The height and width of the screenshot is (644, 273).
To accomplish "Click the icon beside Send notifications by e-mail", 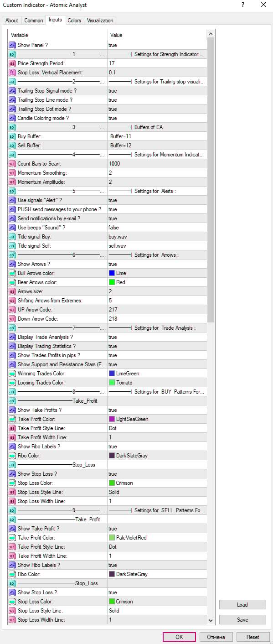I will [x=12, y=218].
